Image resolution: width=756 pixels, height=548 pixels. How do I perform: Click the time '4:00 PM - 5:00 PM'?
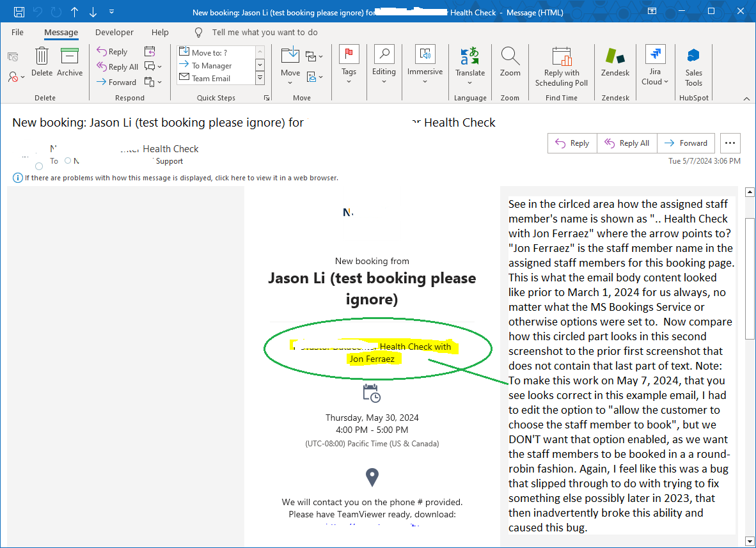coord(372,430)
